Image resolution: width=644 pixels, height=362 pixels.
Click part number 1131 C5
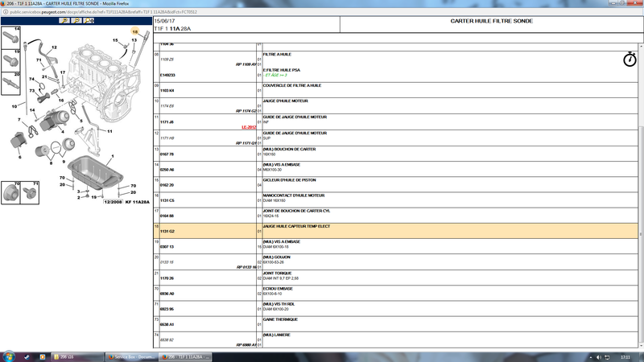point(167,200)
